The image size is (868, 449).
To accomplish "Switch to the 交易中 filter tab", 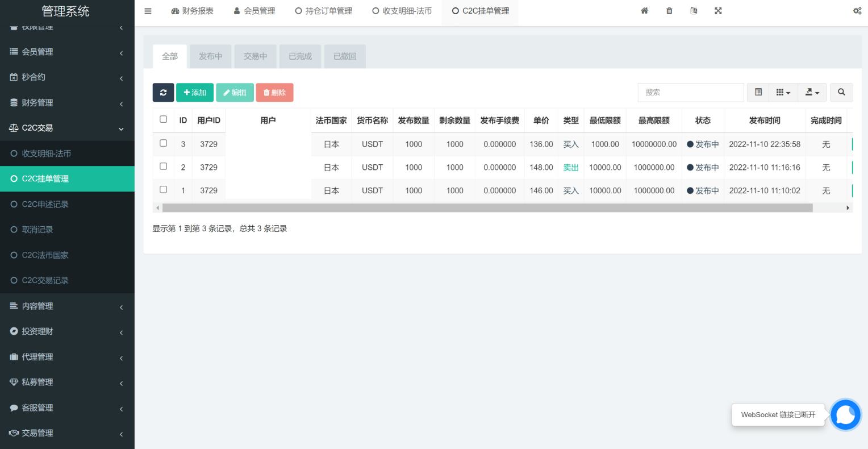I will click(255, 56).
